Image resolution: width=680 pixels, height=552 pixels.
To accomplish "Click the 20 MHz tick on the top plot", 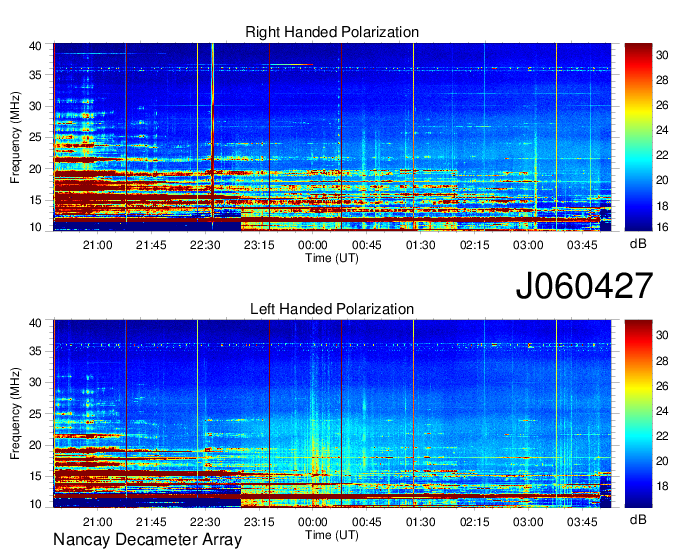I will click(x=36, y=169).
